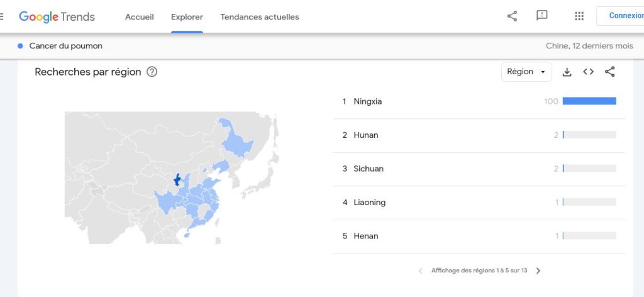Click the share icon in top header

[x=512, y=16]
